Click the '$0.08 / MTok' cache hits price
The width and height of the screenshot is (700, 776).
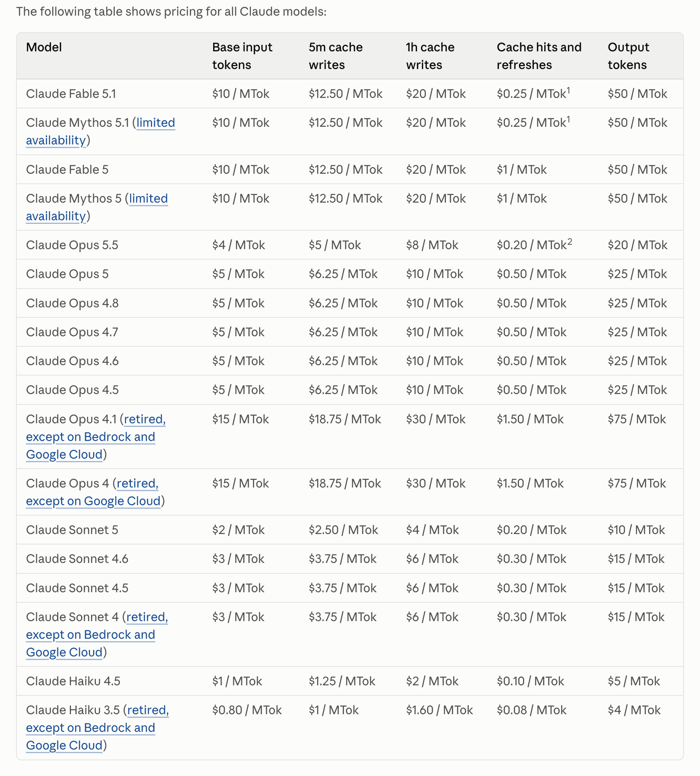click(x=532, y=710)
